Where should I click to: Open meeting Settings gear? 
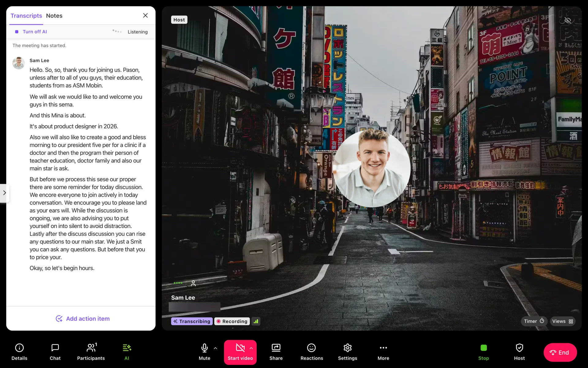tap(347, 351)
